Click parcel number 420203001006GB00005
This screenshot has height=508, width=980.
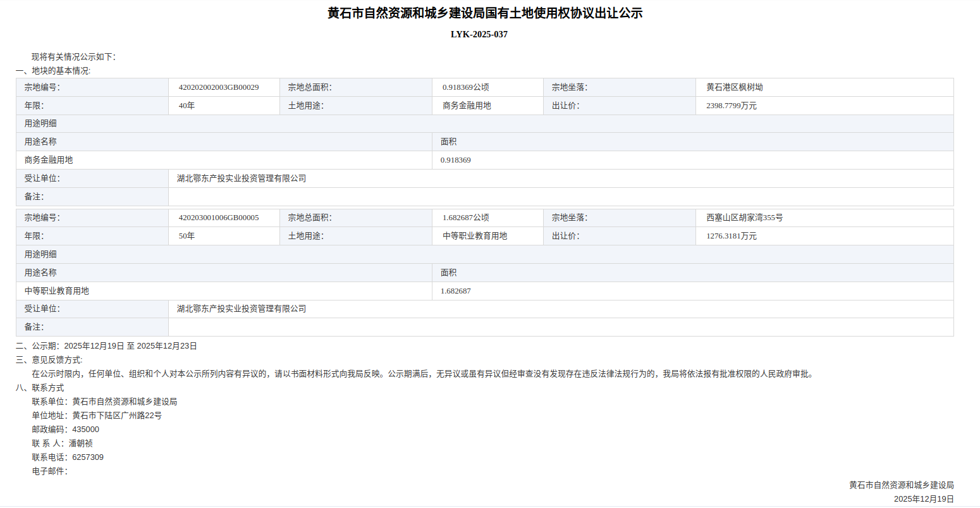219,218
